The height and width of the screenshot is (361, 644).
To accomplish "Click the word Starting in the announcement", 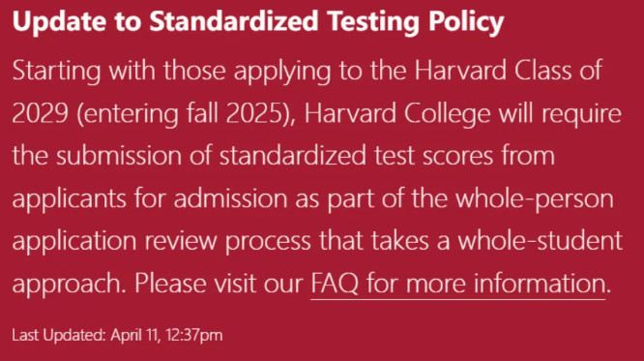I will [x=57, y=72].
